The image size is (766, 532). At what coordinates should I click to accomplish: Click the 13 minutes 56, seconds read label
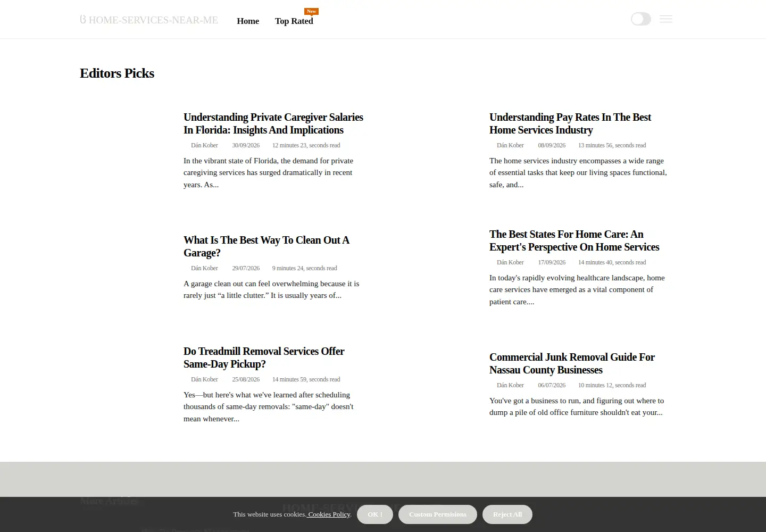[x=612, y=145]
